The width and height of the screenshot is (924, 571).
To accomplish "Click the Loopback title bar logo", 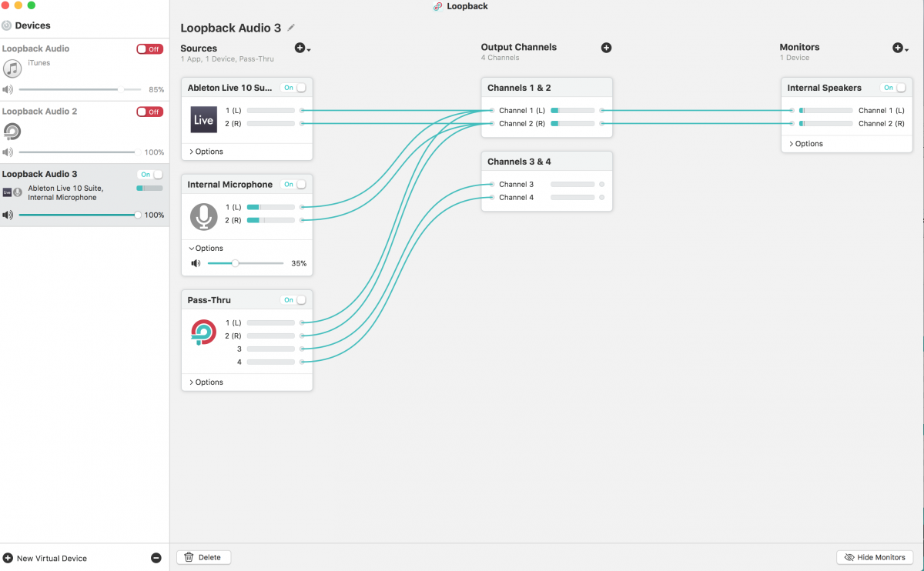I will tap(438, 6).
